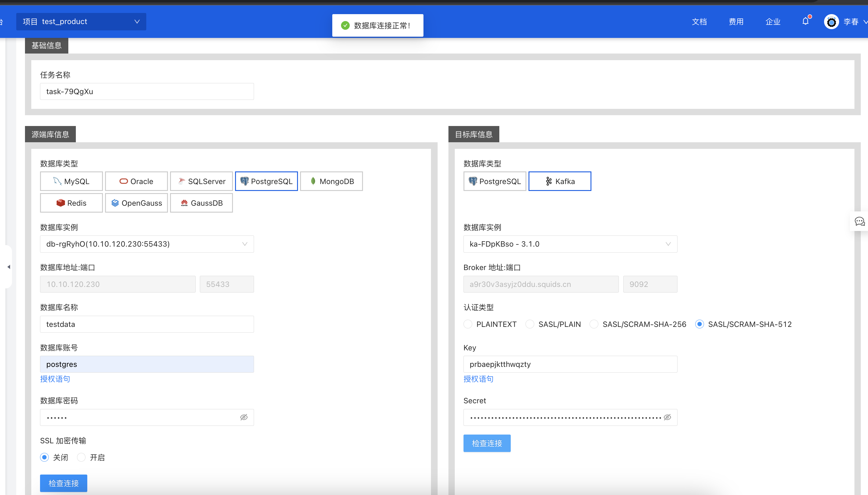Show the database password

[243, 417]
